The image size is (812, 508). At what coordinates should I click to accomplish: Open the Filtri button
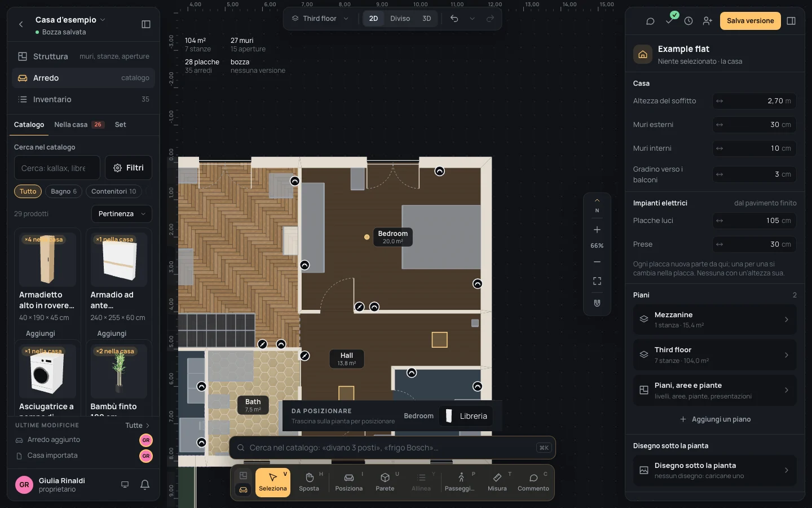click(129, 168)
